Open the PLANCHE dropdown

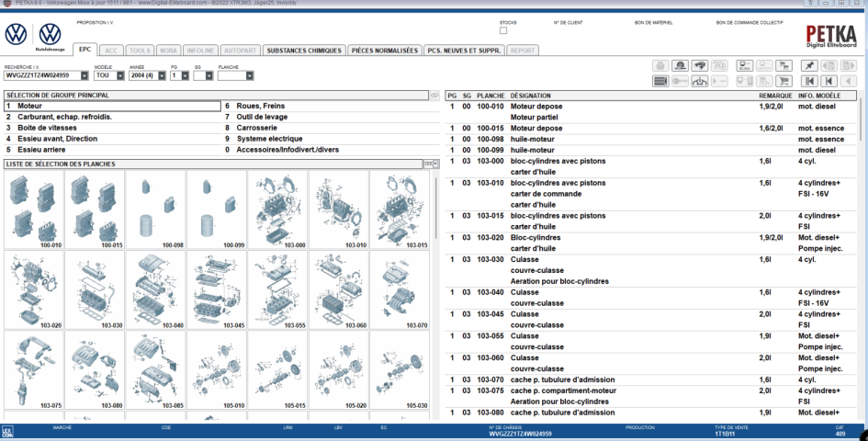pos(250,76)
